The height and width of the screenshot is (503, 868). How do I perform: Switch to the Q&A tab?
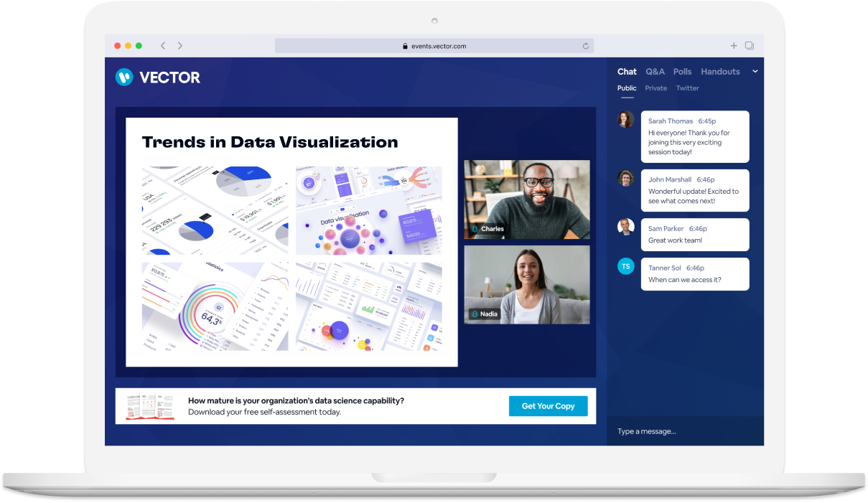coord(655,72)
